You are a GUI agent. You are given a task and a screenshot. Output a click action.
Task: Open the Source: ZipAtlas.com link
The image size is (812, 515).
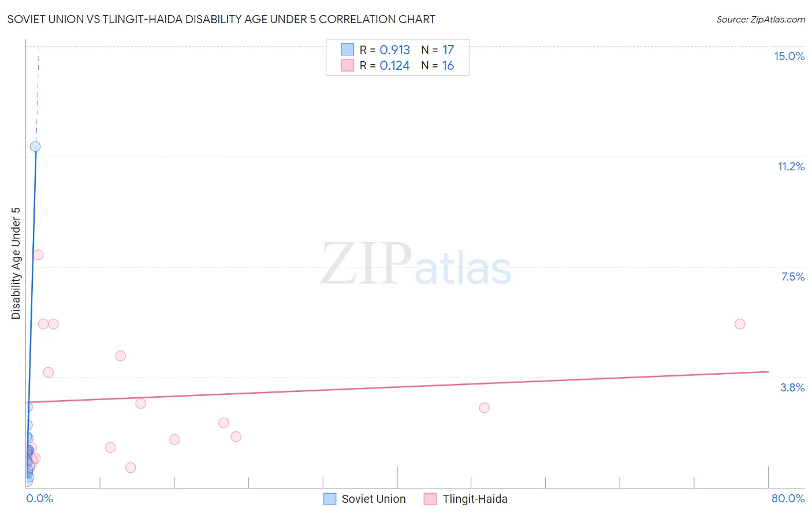[x=761, y=19]
